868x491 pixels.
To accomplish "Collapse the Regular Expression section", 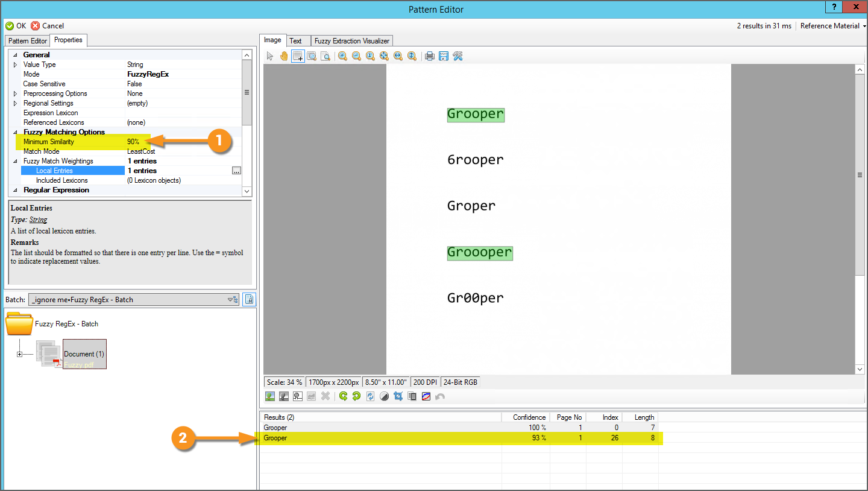I will click(16, 190).
